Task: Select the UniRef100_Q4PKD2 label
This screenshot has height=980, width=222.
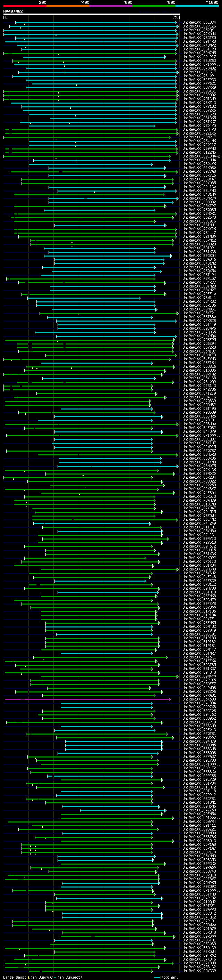Action: point(199,898)
